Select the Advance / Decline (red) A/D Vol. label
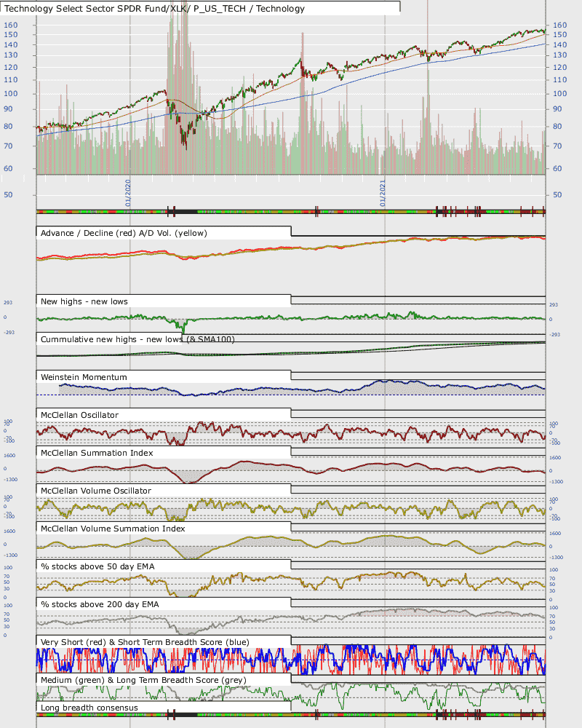 (124, 233)
